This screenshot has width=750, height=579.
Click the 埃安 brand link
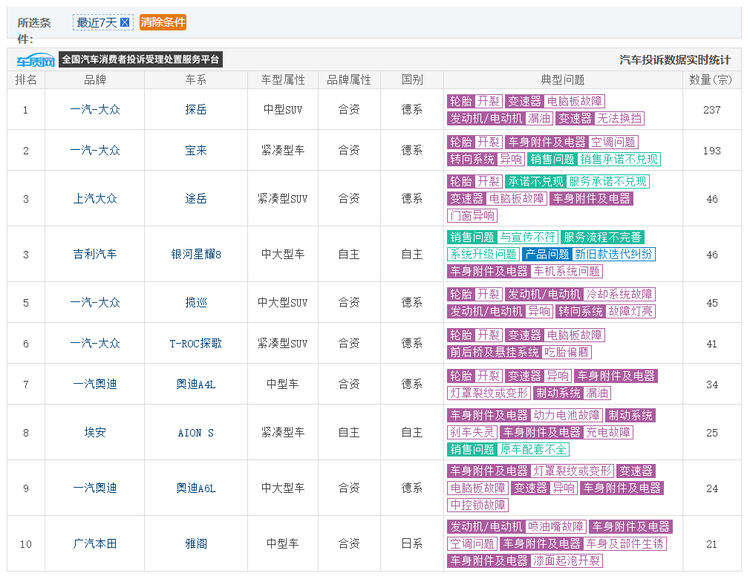click(x=95, y=433)
